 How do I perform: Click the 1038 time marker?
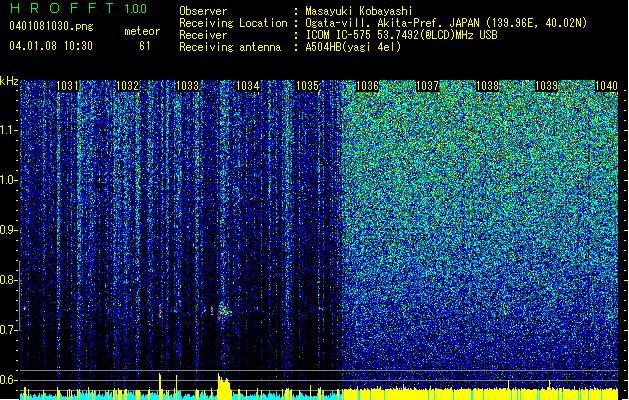pos(487,86)
